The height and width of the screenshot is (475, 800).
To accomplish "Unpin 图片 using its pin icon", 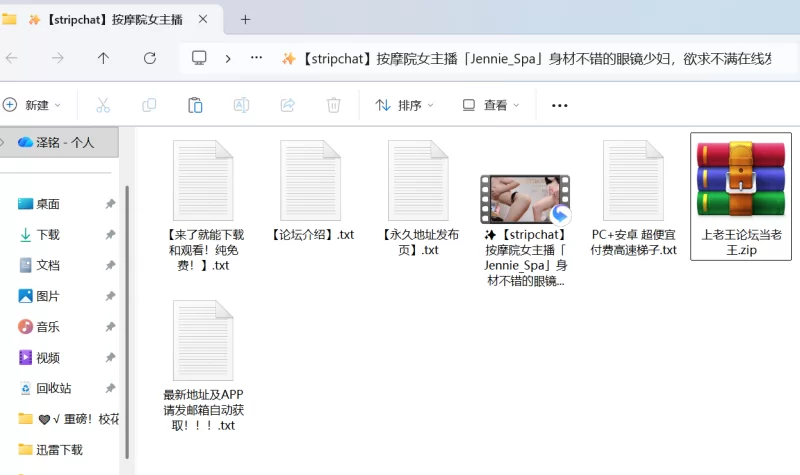I will pos(110,296).
